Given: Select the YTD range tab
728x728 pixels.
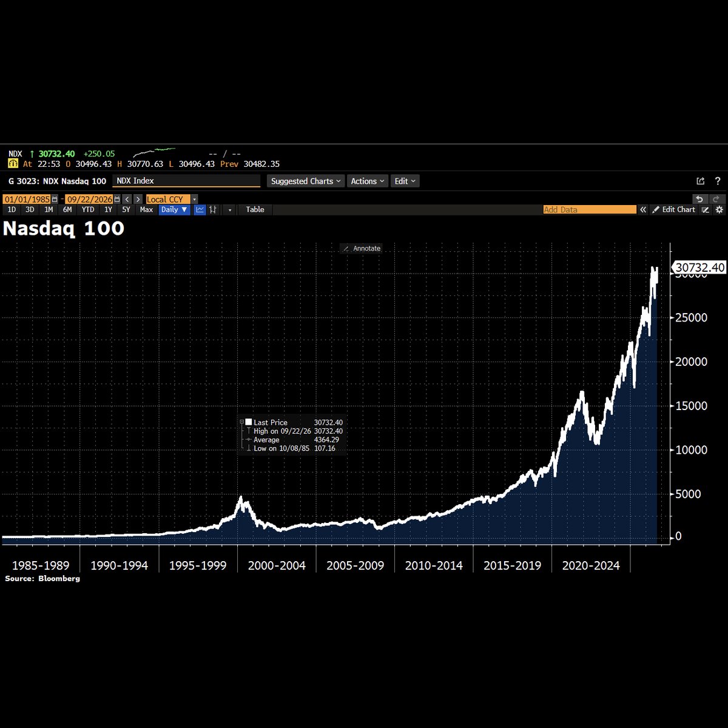Looking at the screenshot, I should click(x=88, y=209).
